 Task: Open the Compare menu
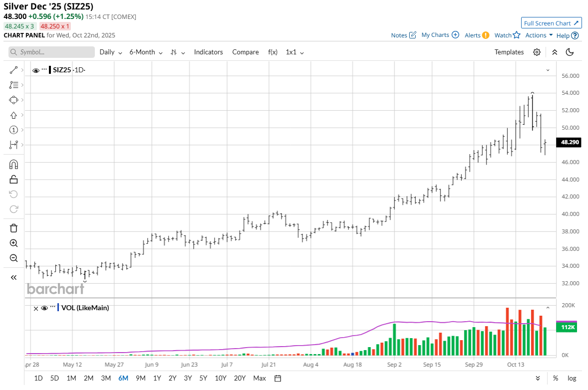click(245, 52)
